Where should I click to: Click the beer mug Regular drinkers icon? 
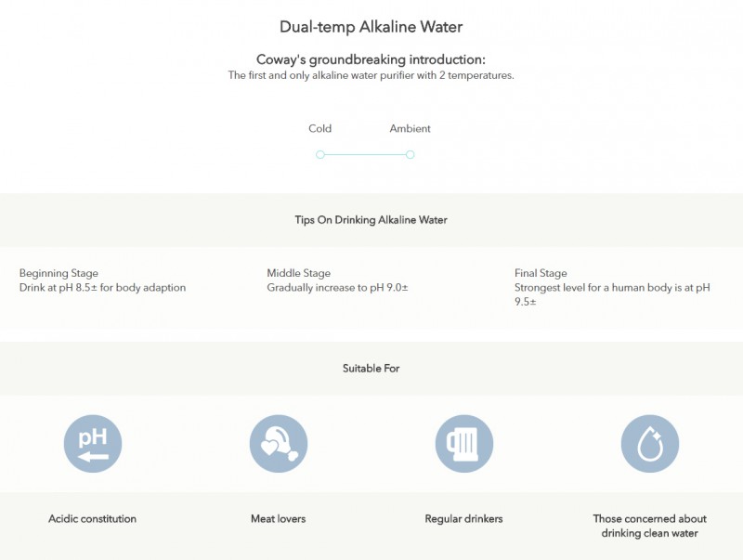[x=463, y=444]
